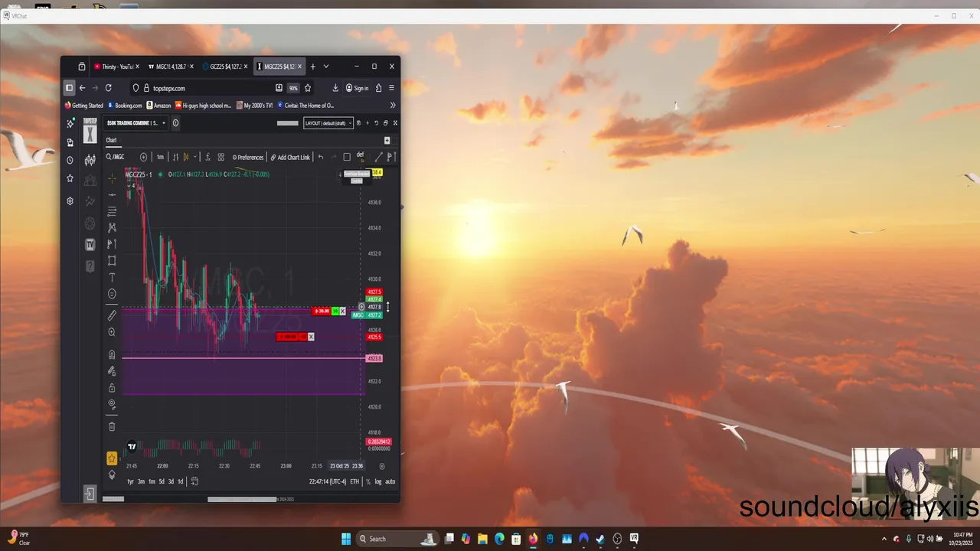
Task: Open the Booking.com bookmark
Action: click(125, 106)
